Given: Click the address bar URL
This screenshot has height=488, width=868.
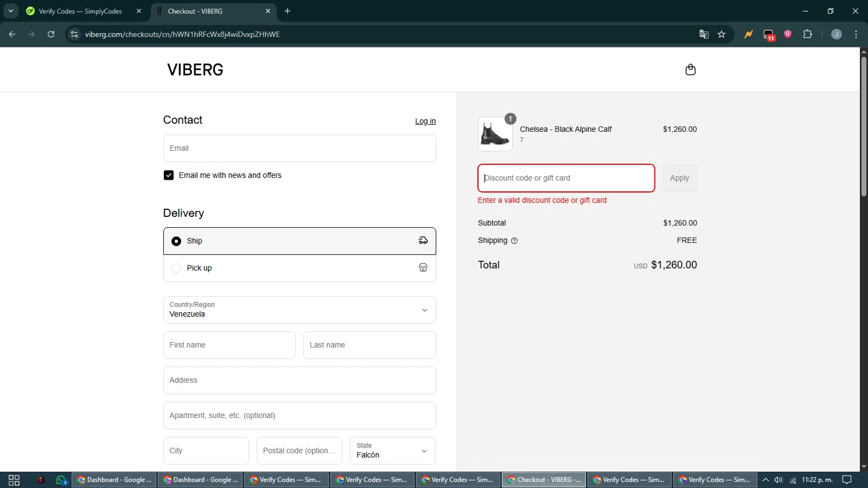Looking at the screenshot, I should [182, 34].
